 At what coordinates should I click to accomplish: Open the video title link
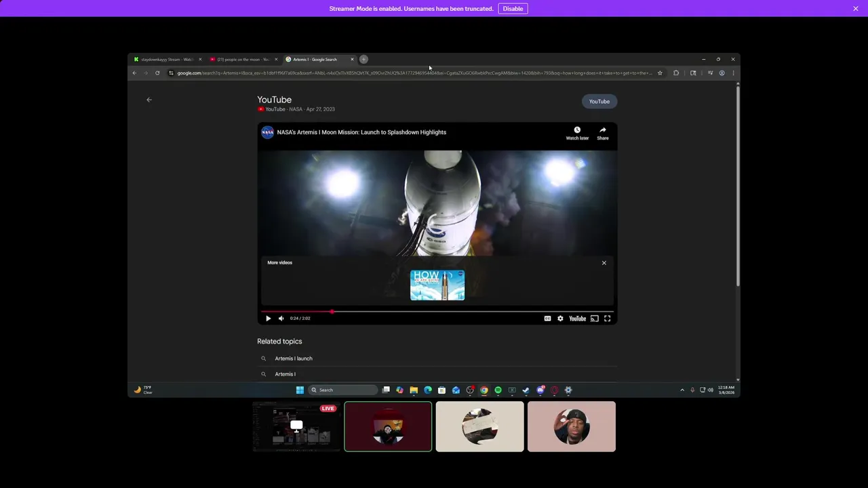pyautogui.click(x=361, y=132)
